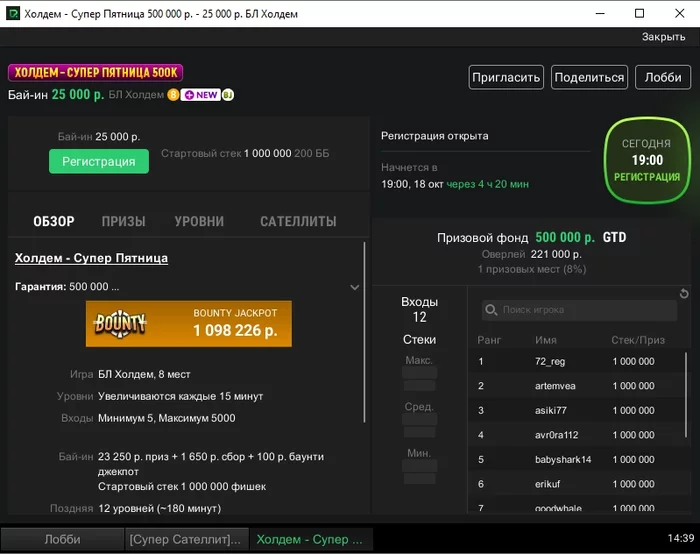The image size is (700, 554).
Task: Click the Минимум 5, Максимум 5000 text
Action: click(x=167, y=418)
